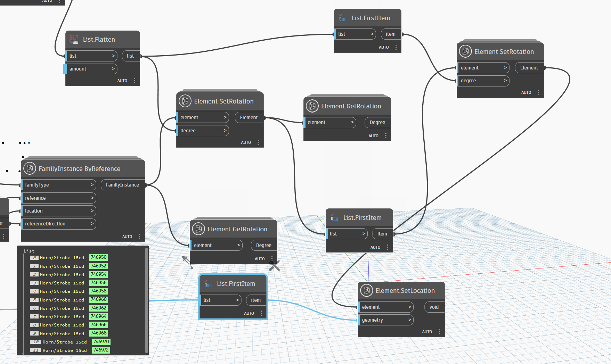Image resolution: width=611 pixels, height=364 pixels.
Task: Click the preview list vertical scrollbar
Action: click(146, 300)
